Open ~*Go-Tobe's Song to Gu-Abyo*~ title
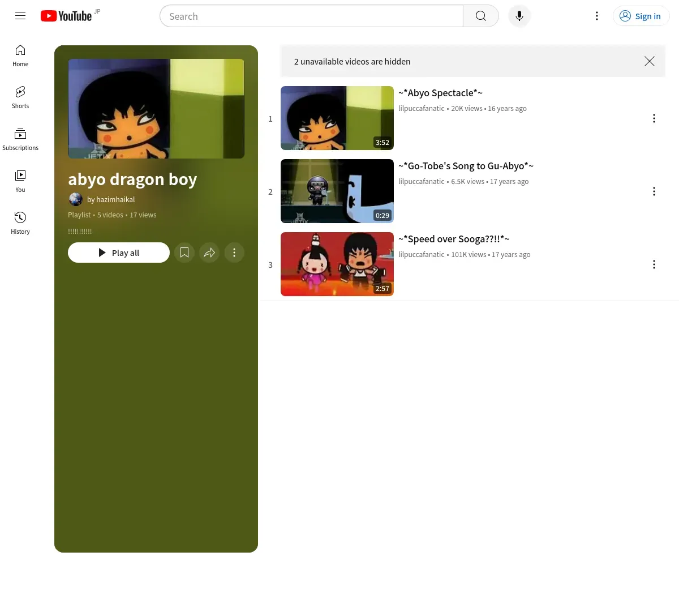 (466, 166)
